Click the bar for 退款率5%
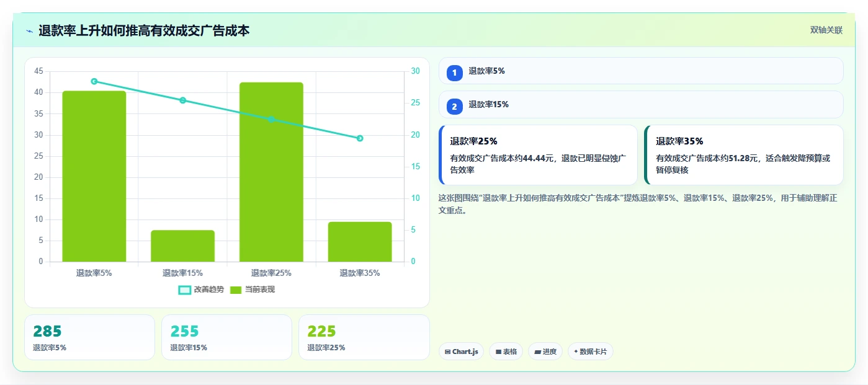The image size is (868, 385). pyautogui.click(x=94, y=176)
